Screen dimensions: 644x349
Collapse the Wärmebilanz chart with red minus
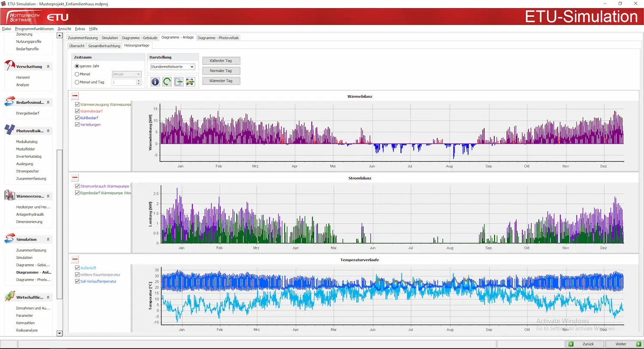(75, 96)
